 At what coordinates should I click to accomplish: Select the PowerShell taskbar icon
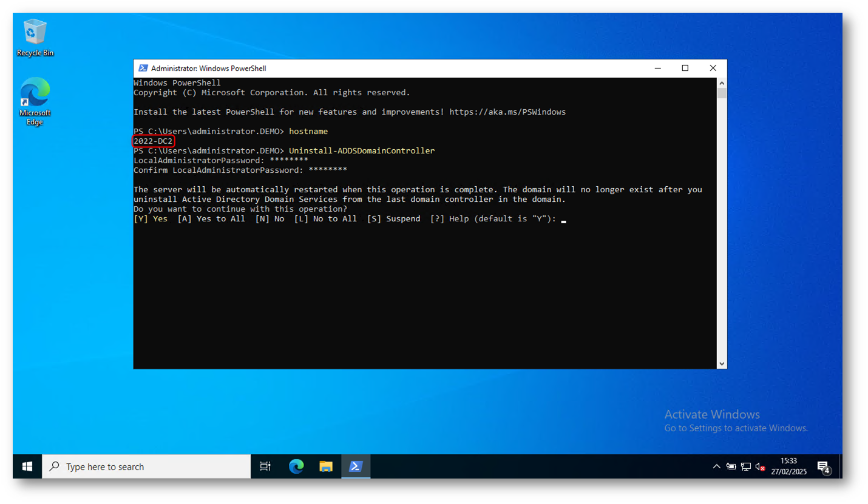click(x=356, y=466)
